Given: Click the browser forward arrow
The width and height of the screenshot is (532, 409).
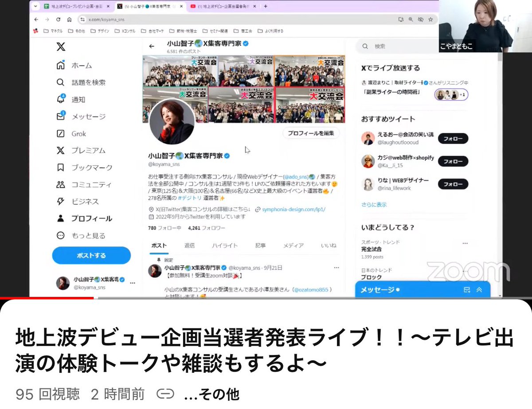Looking at the screenshot, I should point(47,19).
